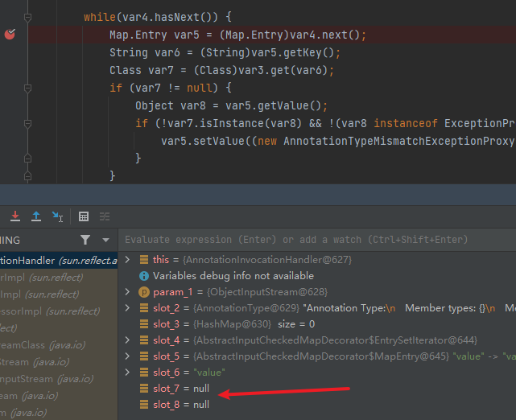This screenshot has width=516, height=420.
Task: Click the 'Variables debug info not available' message
Action: [233, 276]
